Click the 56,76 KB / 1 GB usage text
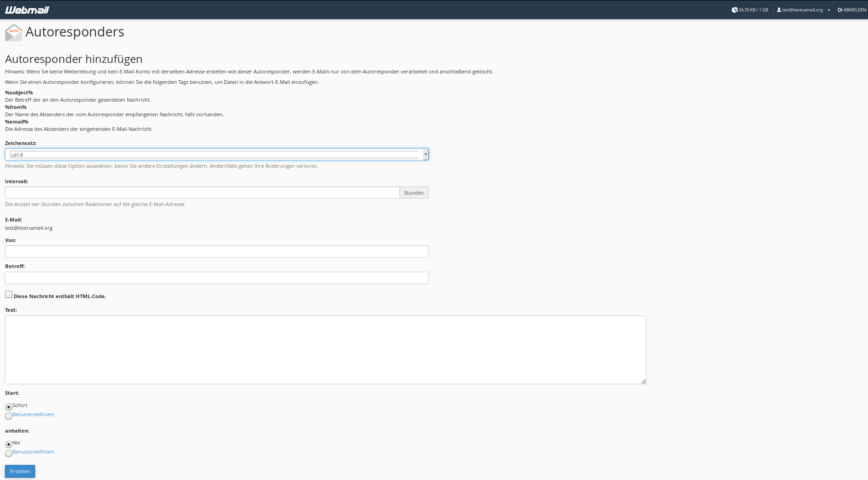 (x=754, y=10)
